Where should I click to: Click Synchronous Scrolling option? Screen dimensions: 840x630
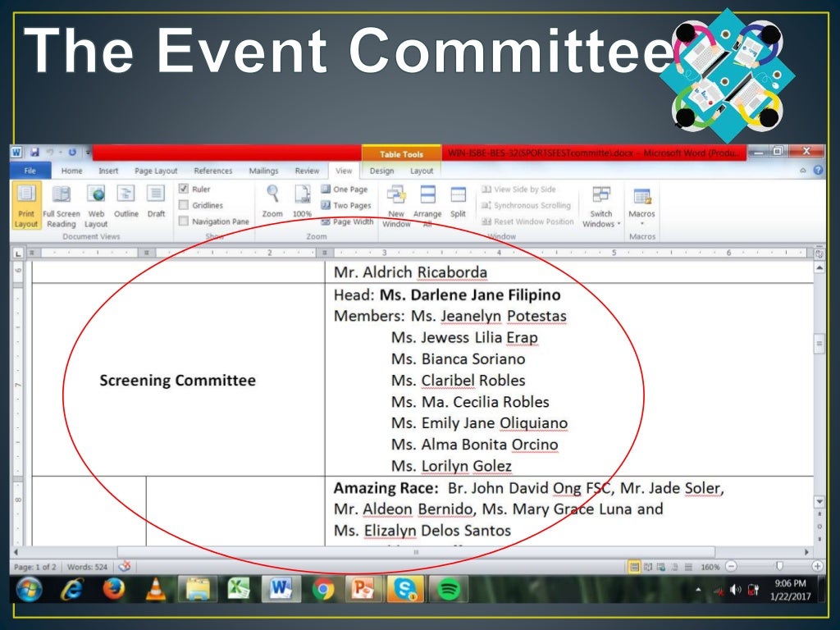(526, 205)
